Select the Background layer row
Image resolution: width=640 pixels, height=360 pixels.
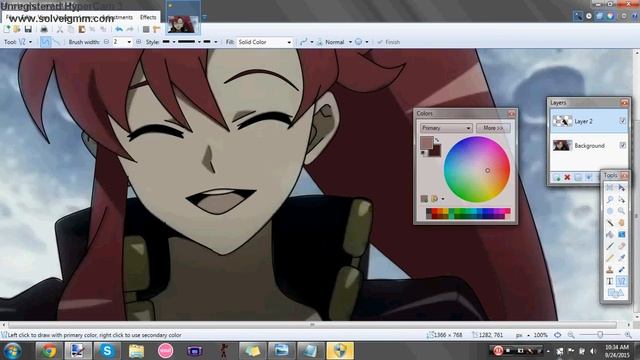(589, 145)
